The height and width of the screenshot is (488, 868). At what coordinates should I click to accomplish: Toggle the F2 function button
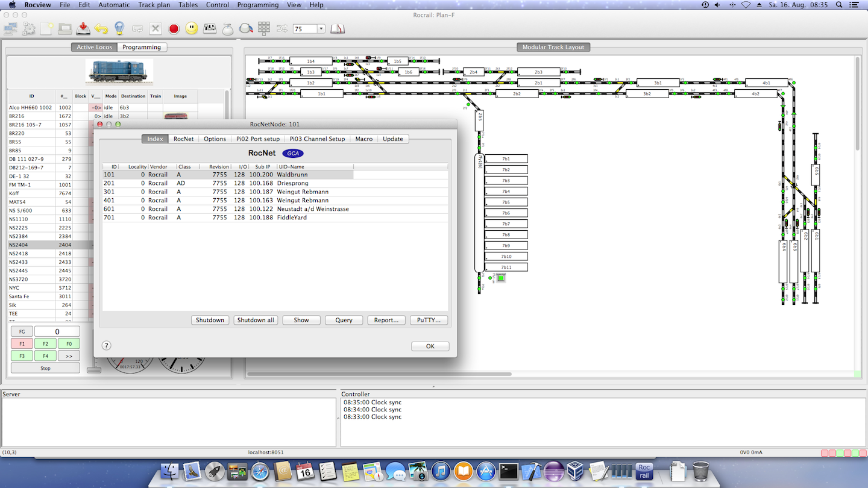[x=45, y=344]
